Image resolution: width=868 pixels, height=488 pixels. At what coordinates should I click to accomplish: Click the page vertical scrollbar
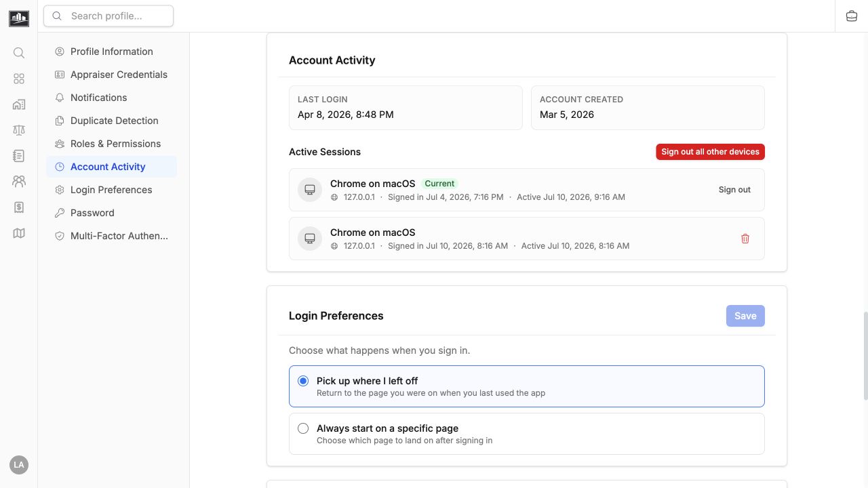(x=865, y=356)
